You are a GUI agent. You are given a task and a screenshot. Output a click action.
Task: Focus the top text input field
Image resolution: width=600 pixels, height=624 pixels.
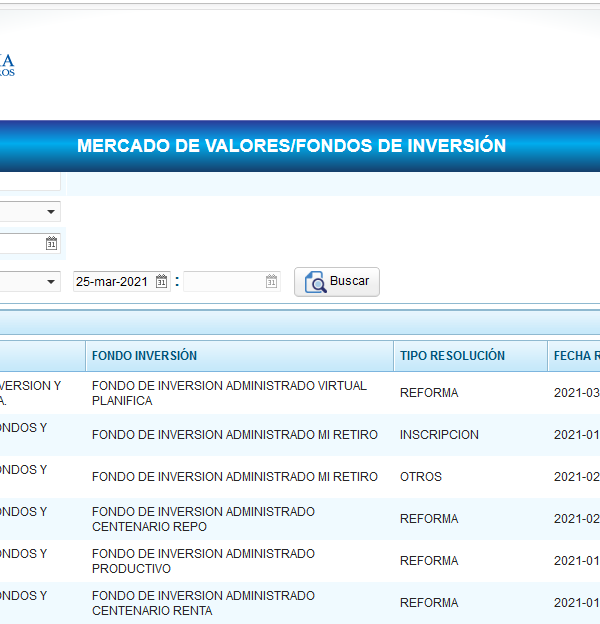click(30, 182)
